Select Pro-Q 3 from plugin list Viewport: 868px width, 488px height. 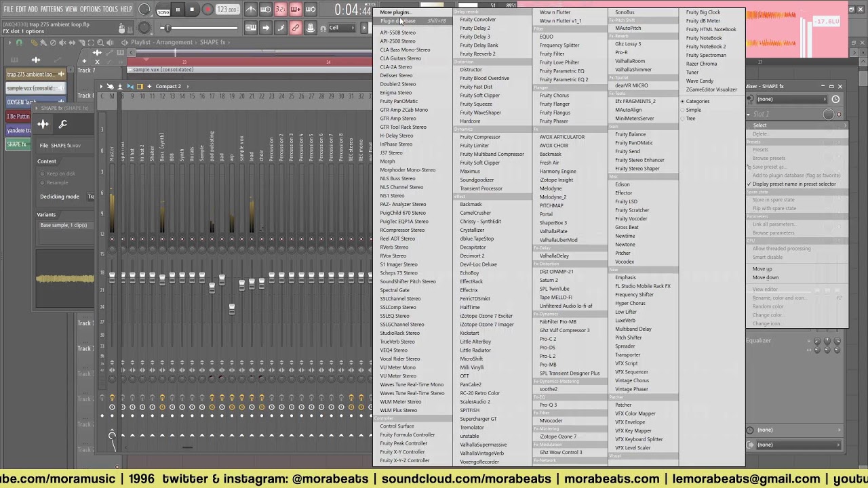tap(549, 405)
